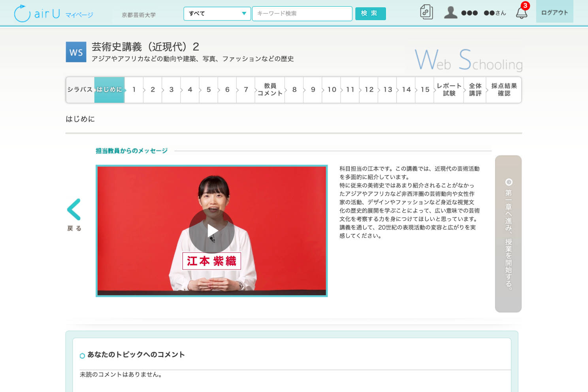Open the 採点結果確認 tab
This screenshot has height=392, width=588.
[x=504, y=90]
